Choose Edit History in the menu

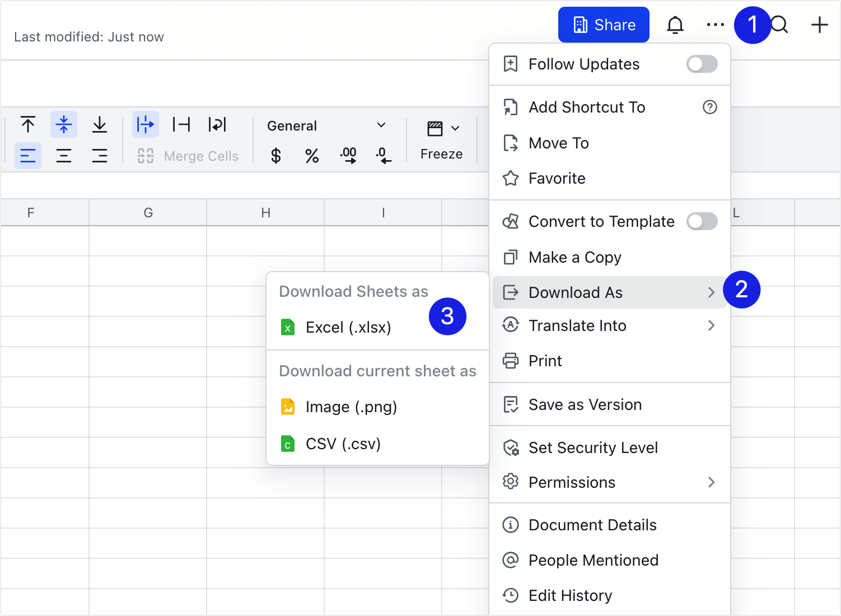pyautogui.click(x=570, y=595)
